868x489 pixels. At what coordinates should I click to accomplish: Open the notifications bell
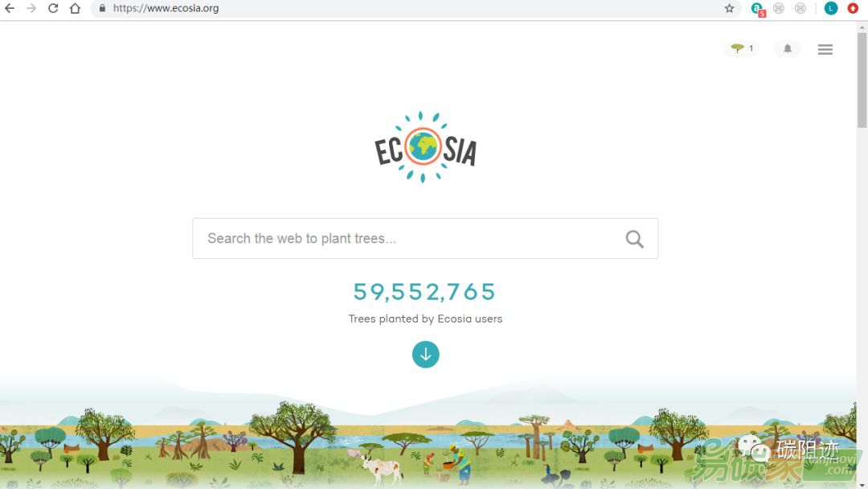pyautogui.click(x=787, y=49)
